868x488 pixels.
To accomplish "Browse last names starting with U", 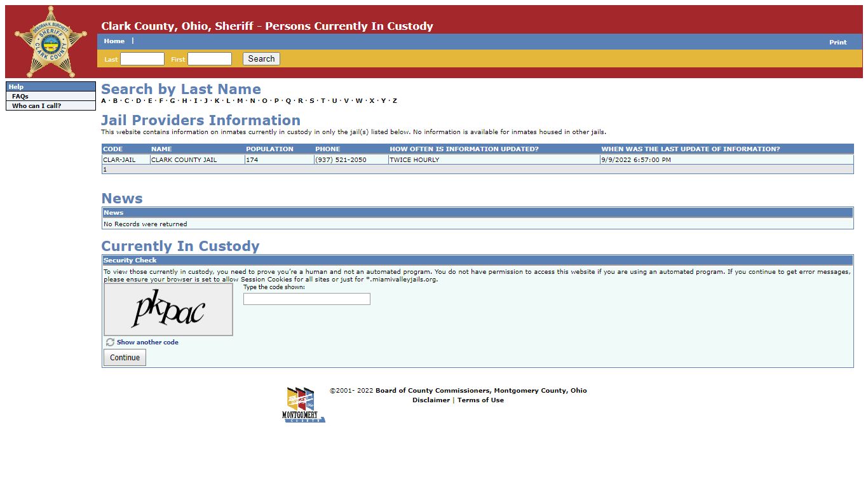I will coord(334,100).
